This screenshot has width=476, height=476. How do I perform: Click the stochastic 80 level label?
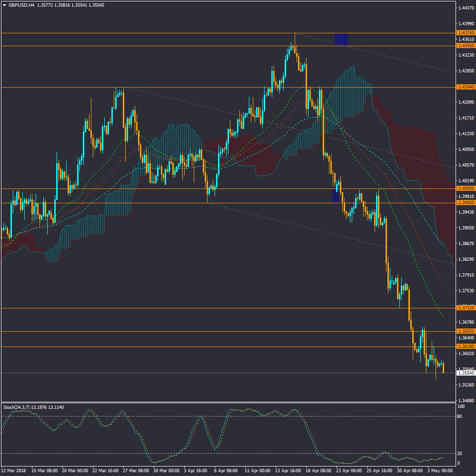pyautogui.click(x=460, y=416)
